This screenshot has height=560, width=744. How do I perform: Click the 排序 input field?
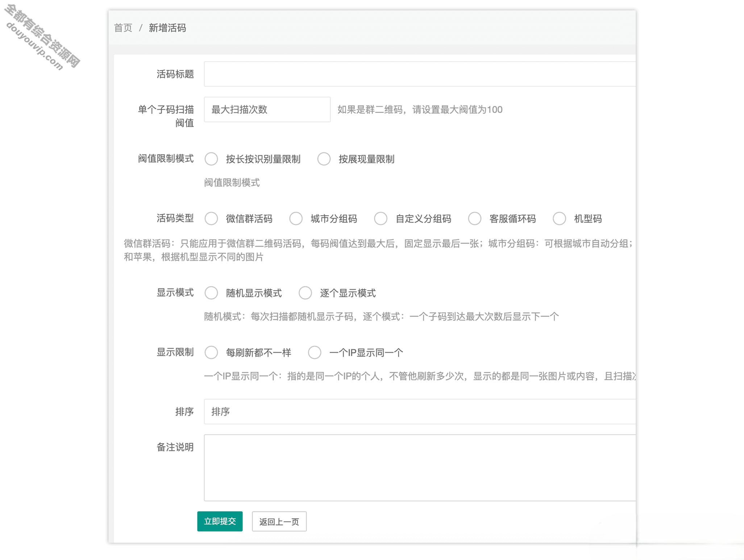tap(420, 412)
